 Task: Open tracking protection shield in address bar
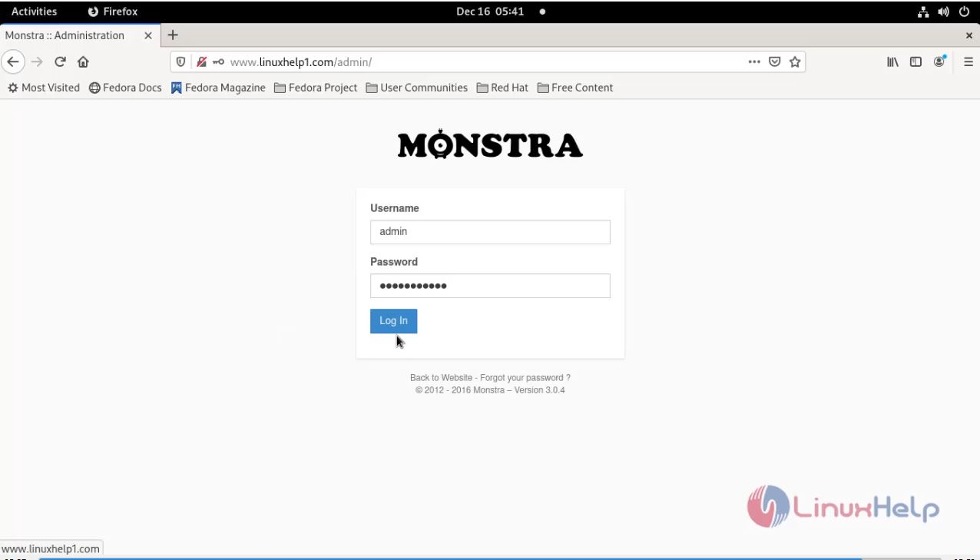pos(181,62)
